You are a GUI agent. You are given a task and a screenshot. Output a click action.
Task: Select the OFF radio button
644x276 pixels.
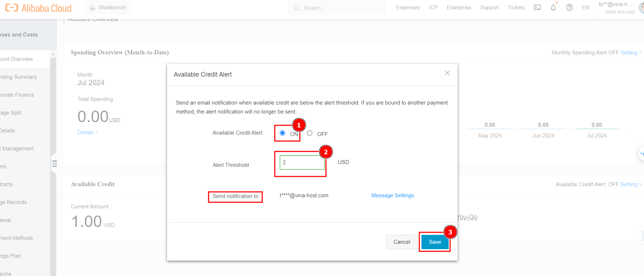310,133
